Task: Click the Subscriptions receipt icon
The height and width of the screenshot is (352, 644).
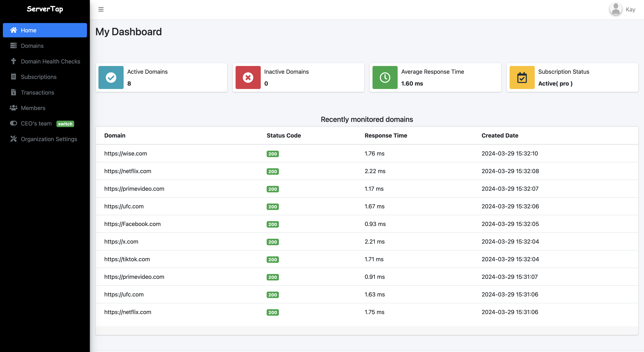Action: [13, 77]
